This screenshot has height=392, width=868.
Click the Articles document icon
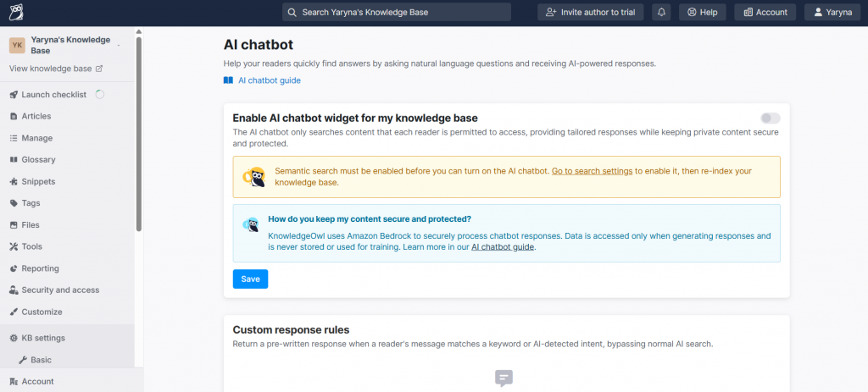(x=14, y=116)
